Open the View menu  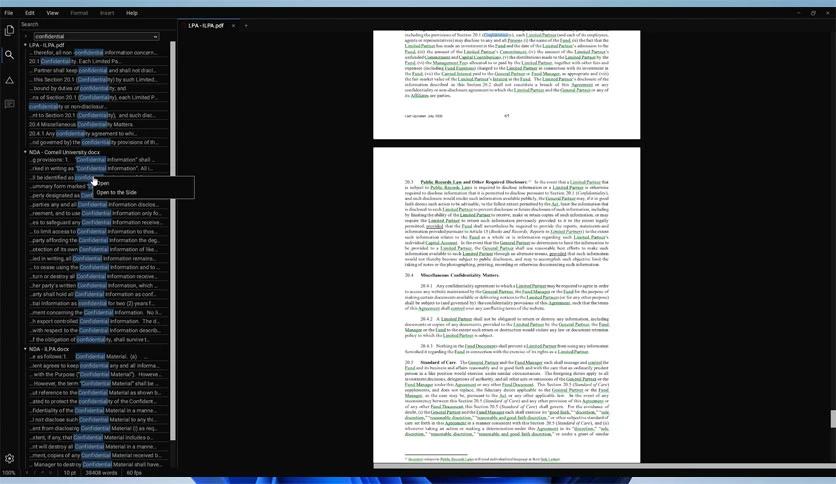click(x=52, y=13)
